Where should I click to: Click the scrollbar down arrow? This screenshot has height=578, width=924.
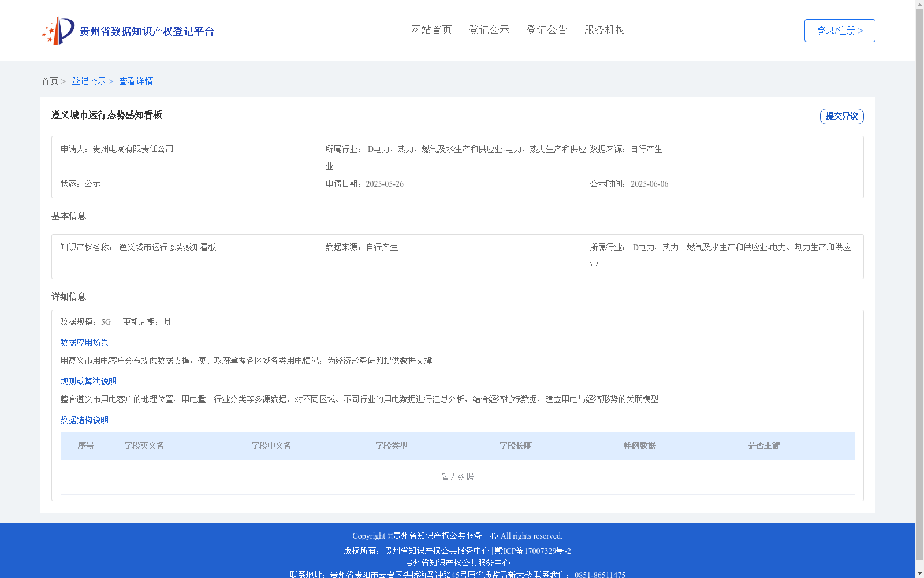pyautogui.click(x=919, y=573)
